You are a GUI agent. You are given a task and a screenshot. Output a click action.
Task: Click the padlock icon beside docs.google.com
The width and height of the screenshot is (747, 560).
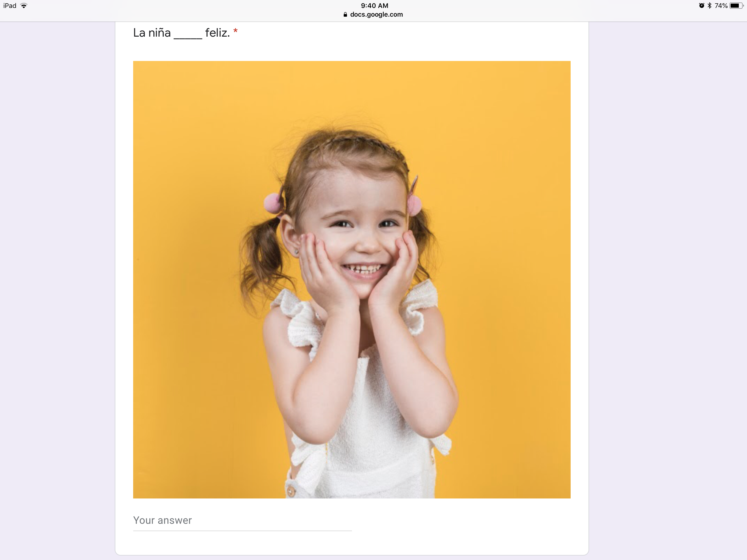click(x=345, y=14)
